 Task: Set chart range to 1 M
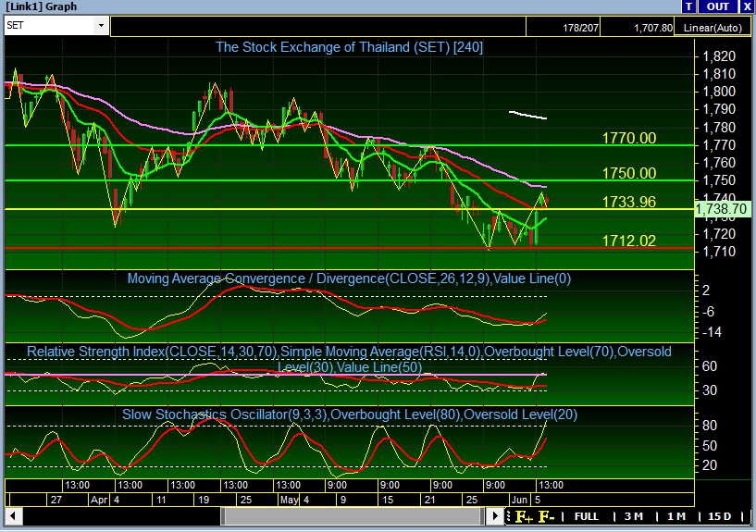click(676, 516)
